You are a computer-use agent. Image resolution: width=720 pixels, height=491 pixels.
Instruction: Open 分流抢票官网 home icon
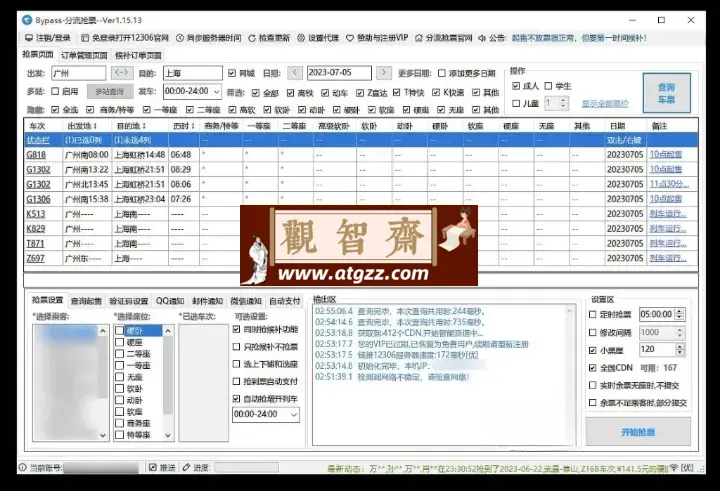(x=418, y=38)
